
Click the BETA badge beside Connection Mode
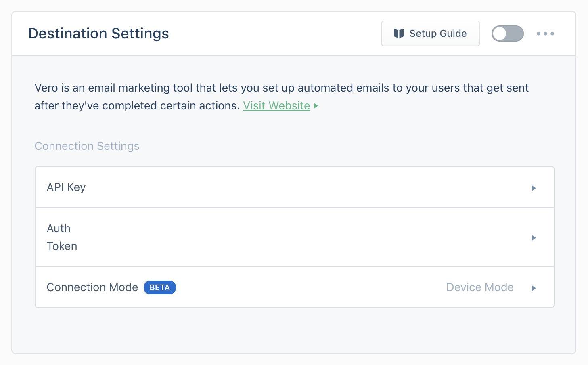(x=160, y=287)
